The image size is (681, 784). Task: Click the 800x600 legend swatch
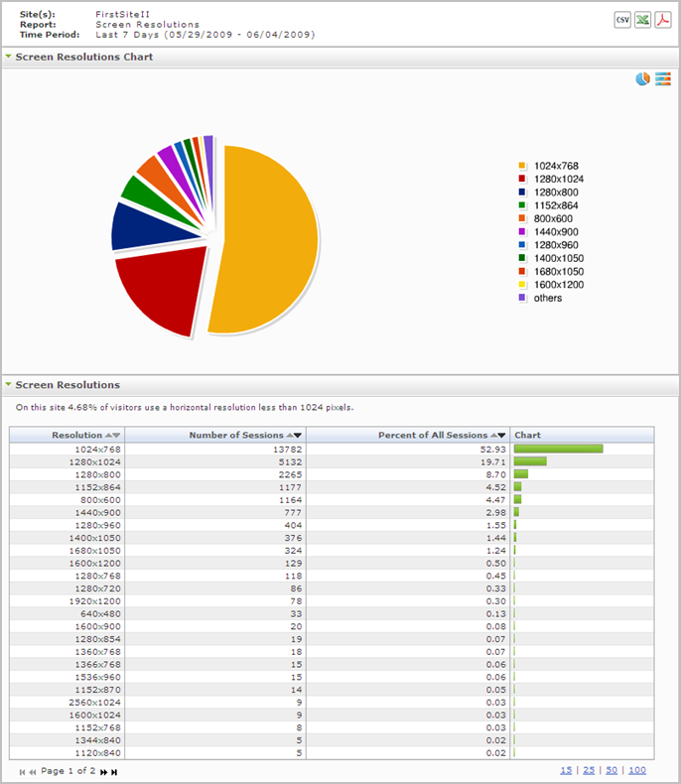click(522, 218)
